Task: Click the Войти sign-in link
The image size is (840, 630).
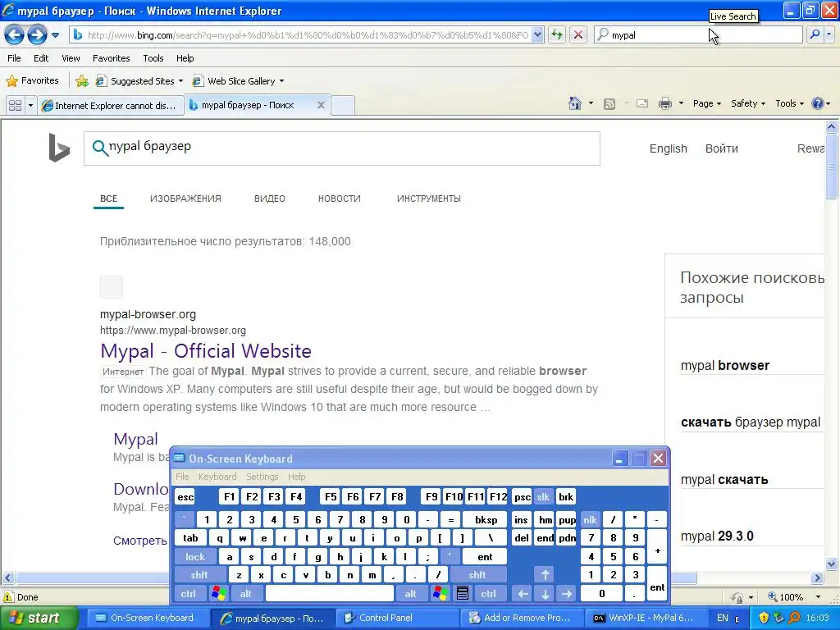Action: tap(721, 148)
